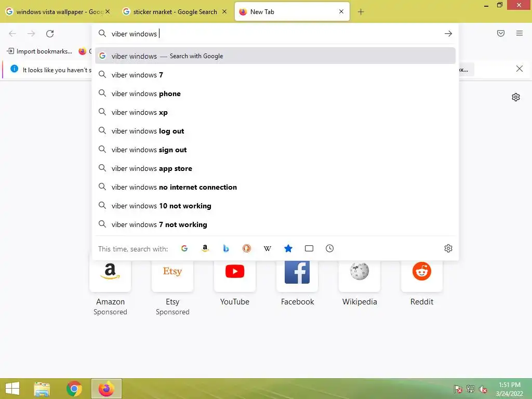Choose 'viber windows 10 not working'
Viewport: 532px width, 399px height.
coord(275,206)
